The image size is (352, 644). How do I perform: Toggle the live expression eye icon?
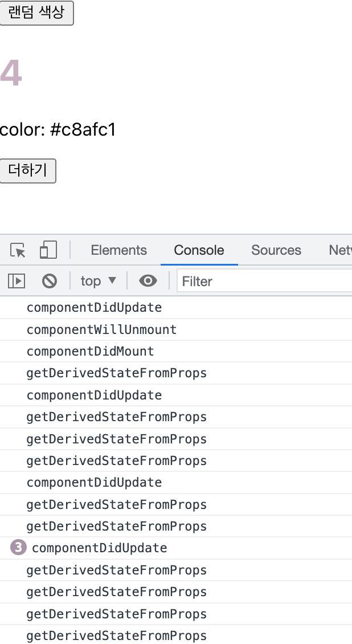tap(148, 281)
